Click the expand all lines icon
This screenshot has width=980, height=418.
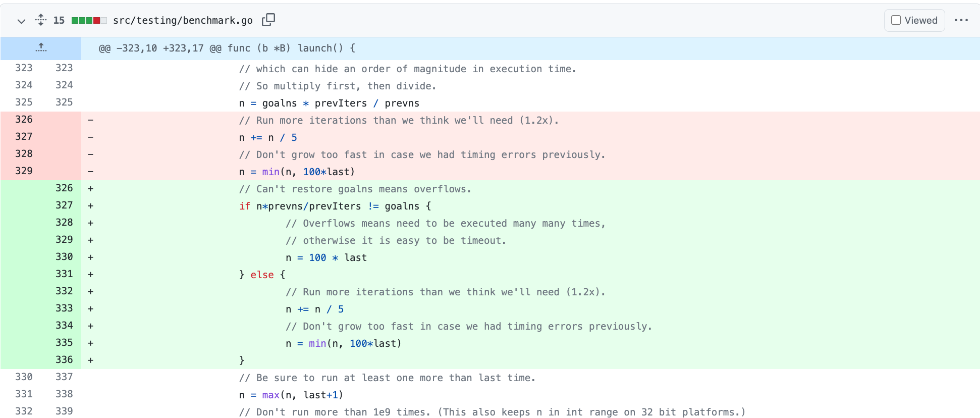tap(41, 20)
